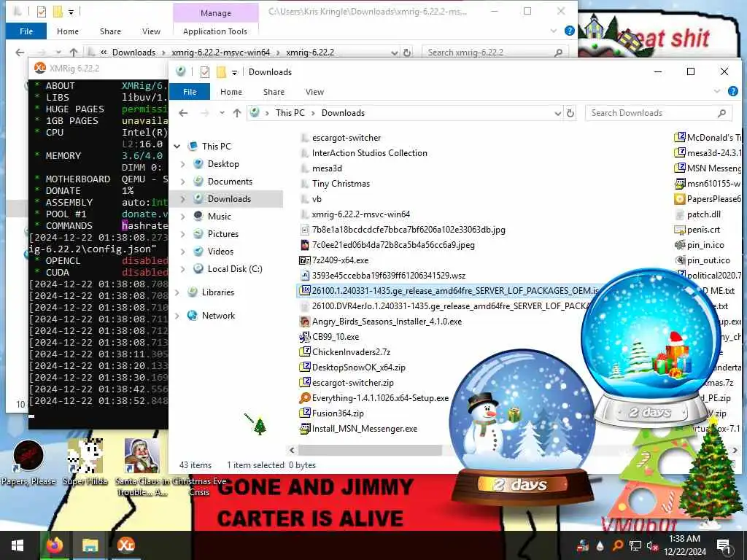Click Help icon in xmrig explorer window

569,31
